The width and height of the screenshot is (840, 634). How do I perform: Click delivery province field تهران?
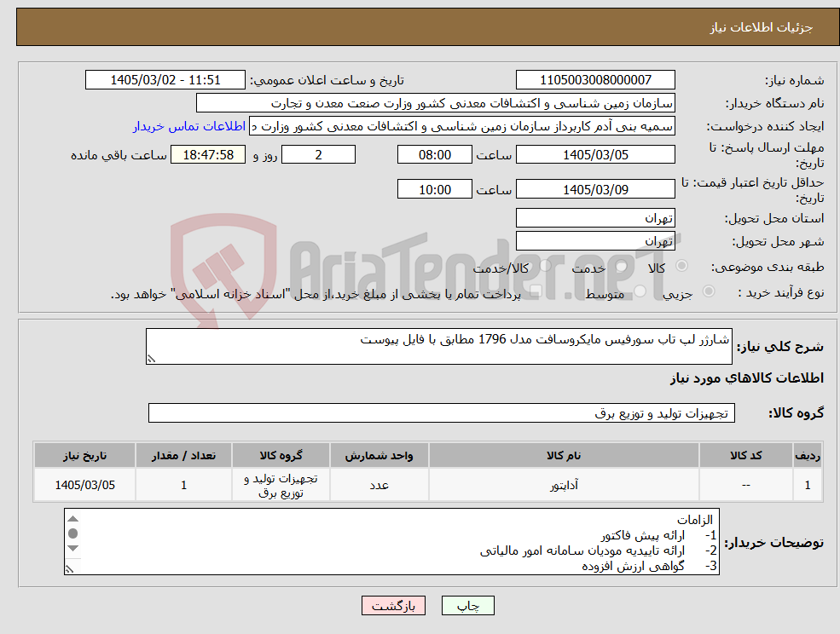(595, 218)
